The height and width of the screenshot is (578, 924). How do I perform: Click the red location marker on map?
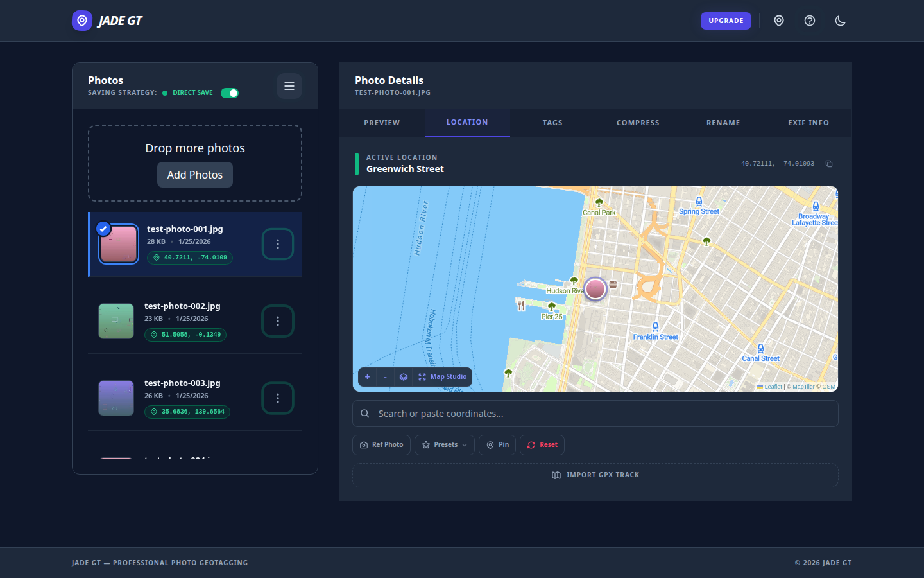coord(595,289)
